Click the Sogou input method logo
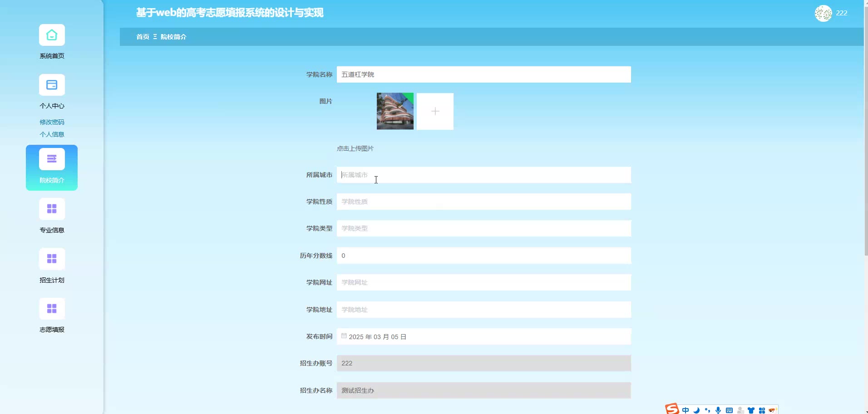 tap(672, 409)
